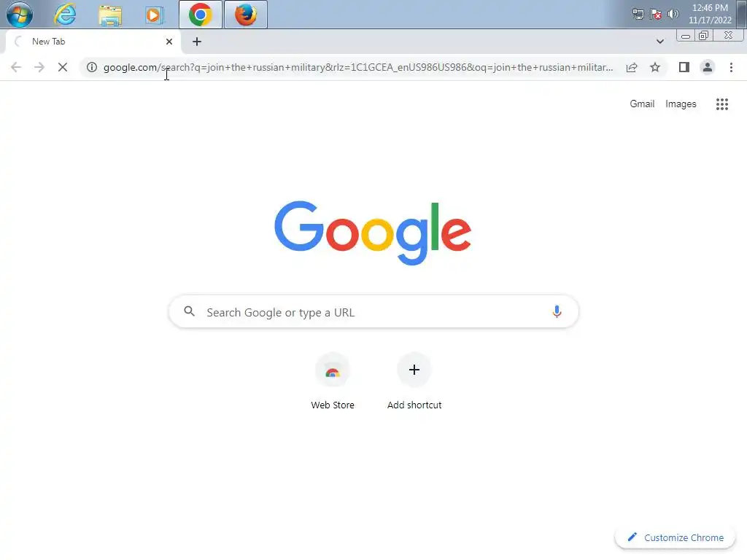Open the Chrome profile avatar menu
Screen dimensions: 747x560
click(x=708, y=67)
